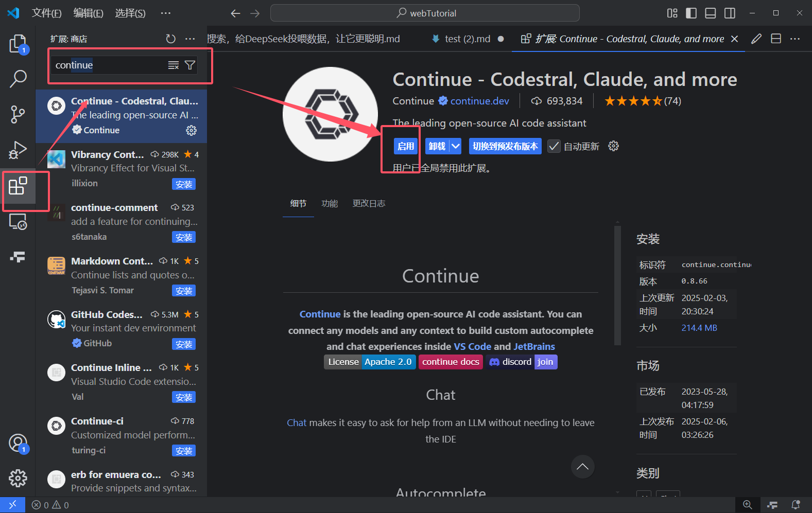The image size is (812, 513).
Task: Install the Markdown Continue extension
Action: pos(184,291)
